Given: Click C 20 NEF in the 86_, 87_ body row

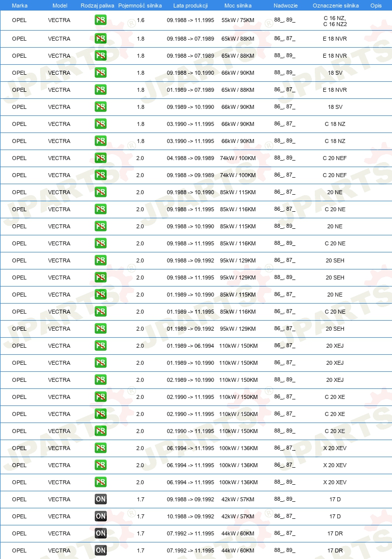Looking at the screenshot, I should point(335,176).
